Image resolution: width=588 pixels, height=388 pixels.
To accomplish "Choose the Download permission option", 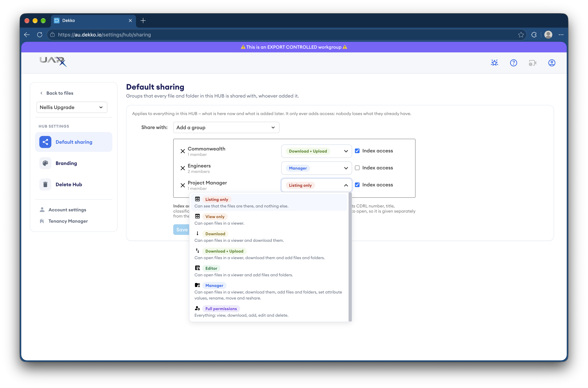I will pos(269,237).
